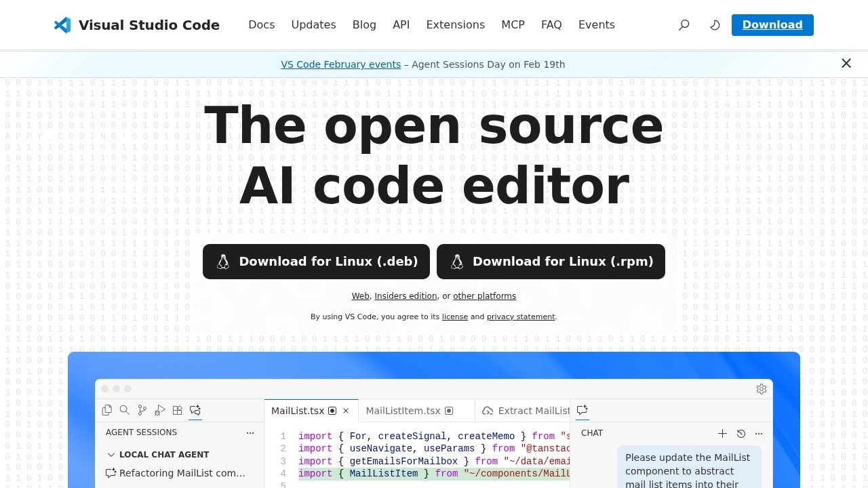Open the Docs page from the navigation
Screen dimensions: 868x488
pos(261,24)
